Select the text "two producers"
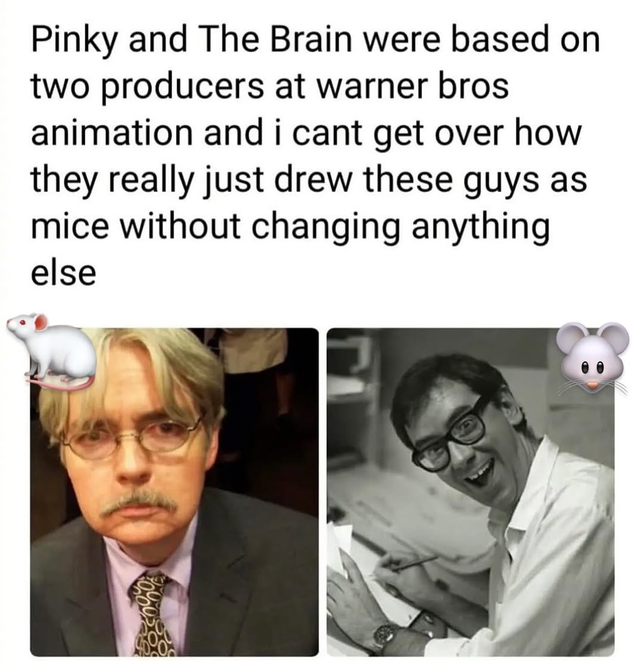 click(145, 86)
